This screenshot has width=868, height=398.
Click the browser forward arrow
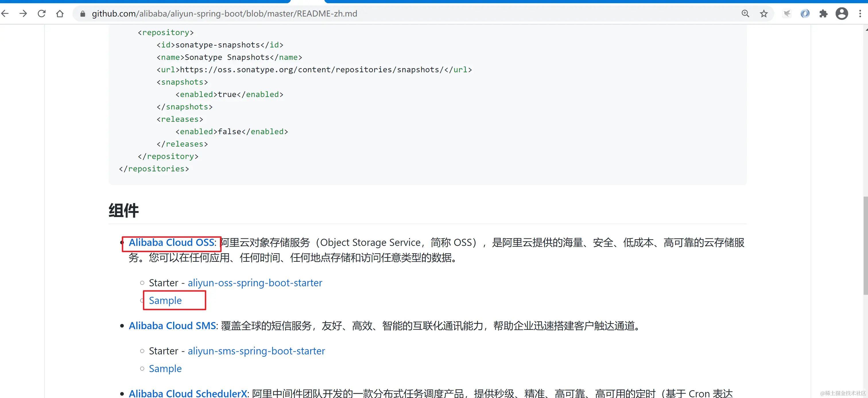point(23,13)
